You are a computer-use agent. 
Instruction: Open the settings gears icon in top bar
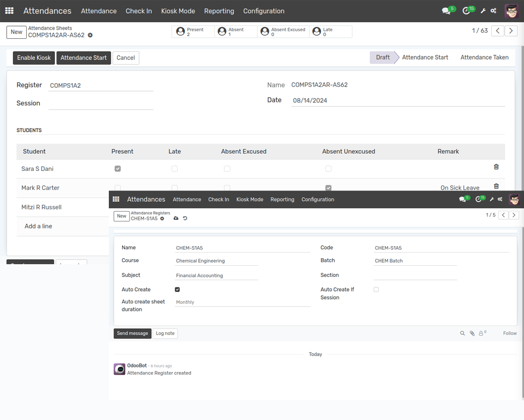[493, 11]
